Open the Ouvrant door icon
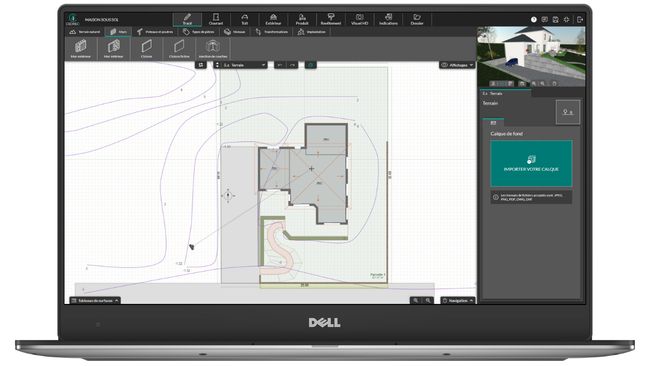 coord(216,19)
